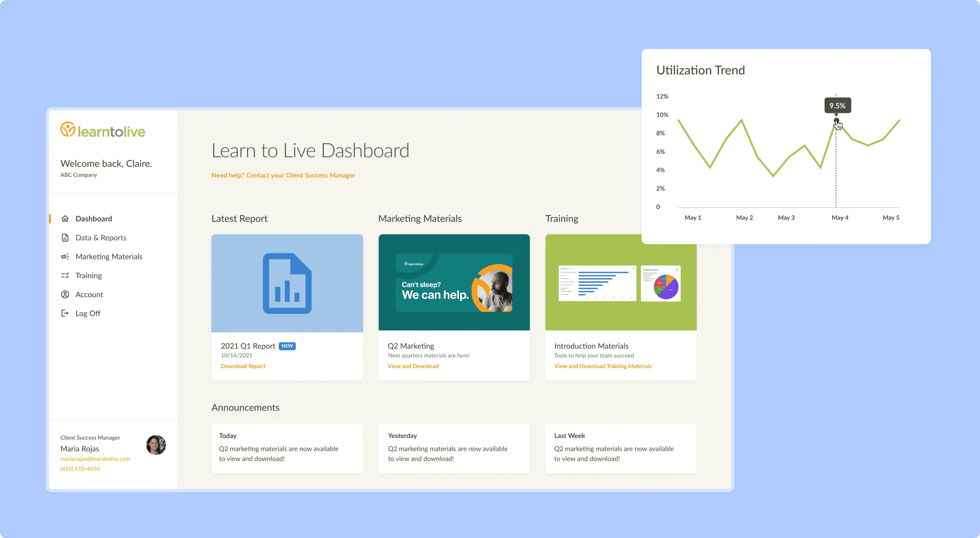
Task: Select the Account menu entry
Action: pos(89,294)
